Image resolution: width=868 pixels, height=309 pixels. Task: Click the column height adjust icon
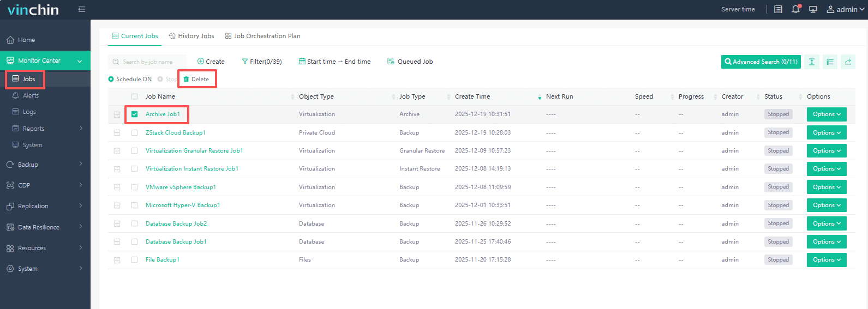point(812,62)
